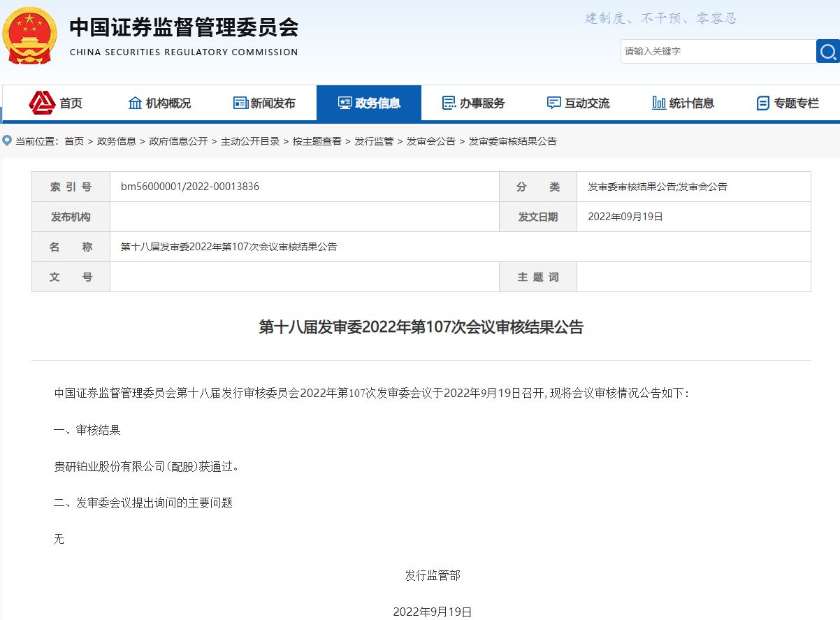Open the 互动交流 navigation tab
Viewport: 840px width, 620px height.
579,103
